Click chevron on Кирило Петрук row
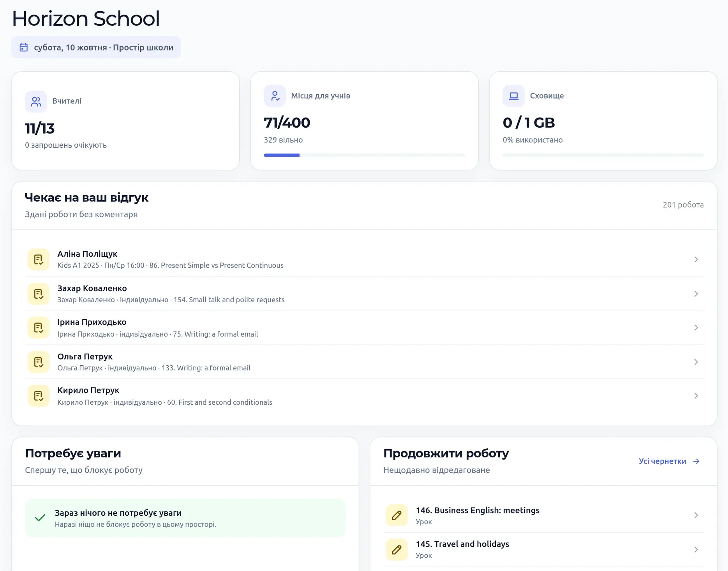This screenshot has height=571, width=728. click(x=696, y=396)
